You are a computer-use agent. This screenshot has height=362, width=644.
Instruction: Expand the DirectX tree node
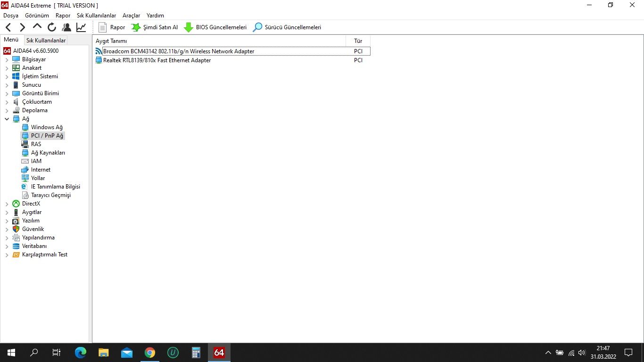click(x=7, y=204)
